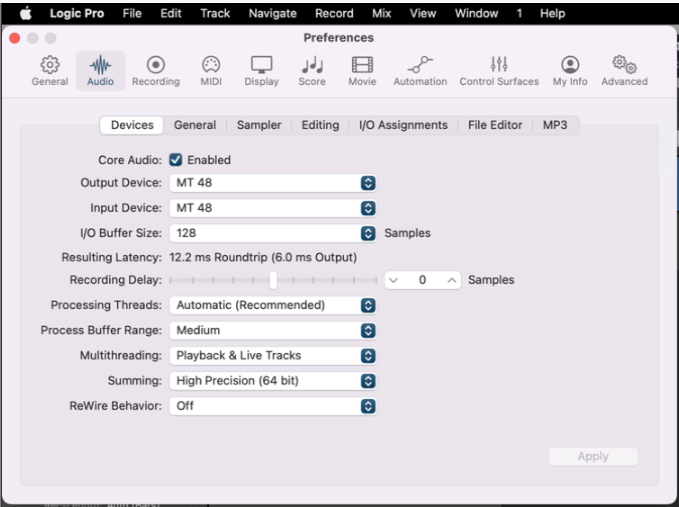
Task: Open Recording preferences icon
Action: [156, 65]
